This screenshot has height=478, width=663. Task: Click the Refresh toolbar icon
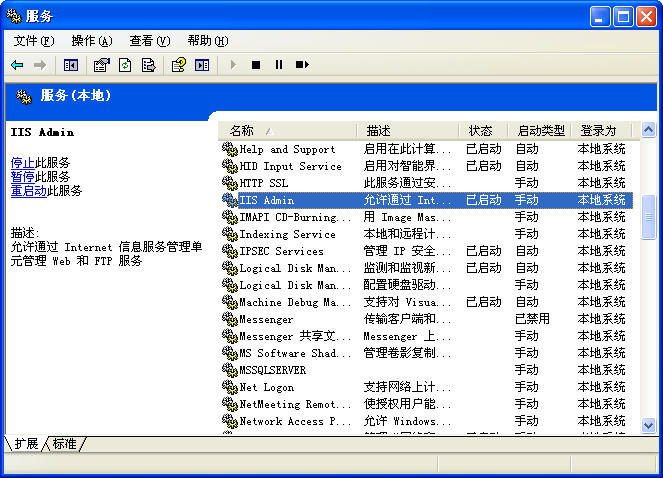click(x=125, y=65)
